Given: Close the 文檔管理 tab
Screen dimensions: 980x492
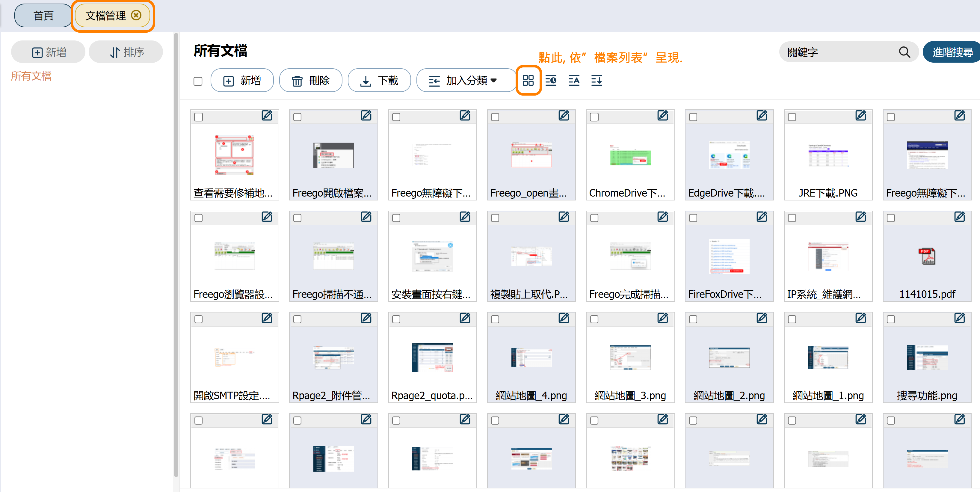Looking at the screenshot, I should coord(136,15).
